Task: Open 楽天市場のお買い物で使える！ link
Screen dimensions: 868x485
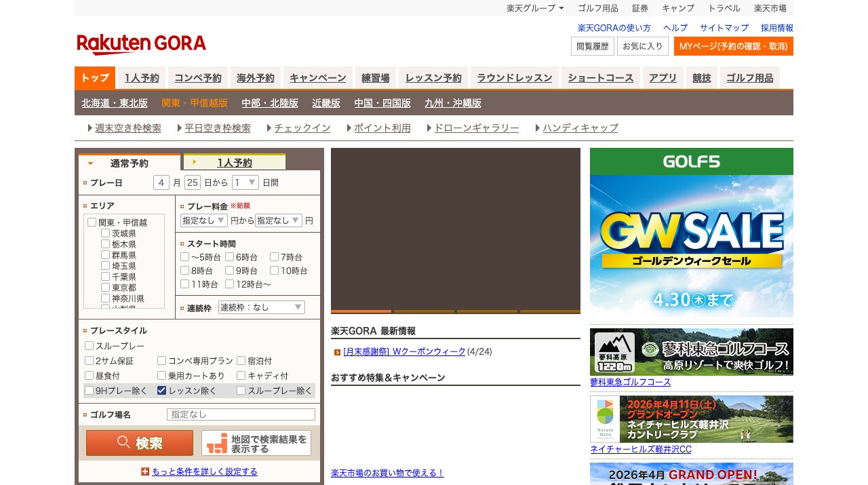Action: (x=387, y=473)
